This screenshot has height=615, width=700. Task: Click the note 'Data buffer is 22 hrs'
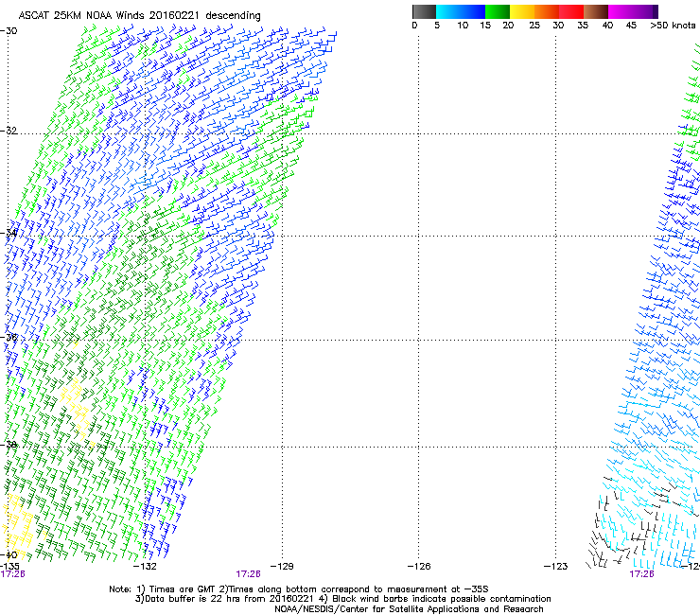[x=192, y=599]
